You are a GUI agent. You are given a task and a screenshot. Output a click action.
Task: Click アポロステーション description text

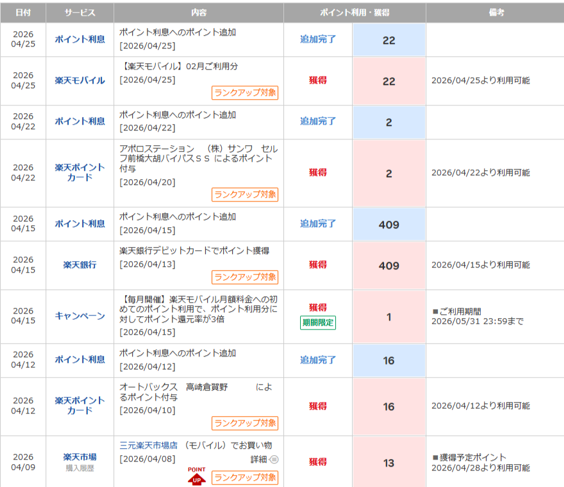(199, 159)
